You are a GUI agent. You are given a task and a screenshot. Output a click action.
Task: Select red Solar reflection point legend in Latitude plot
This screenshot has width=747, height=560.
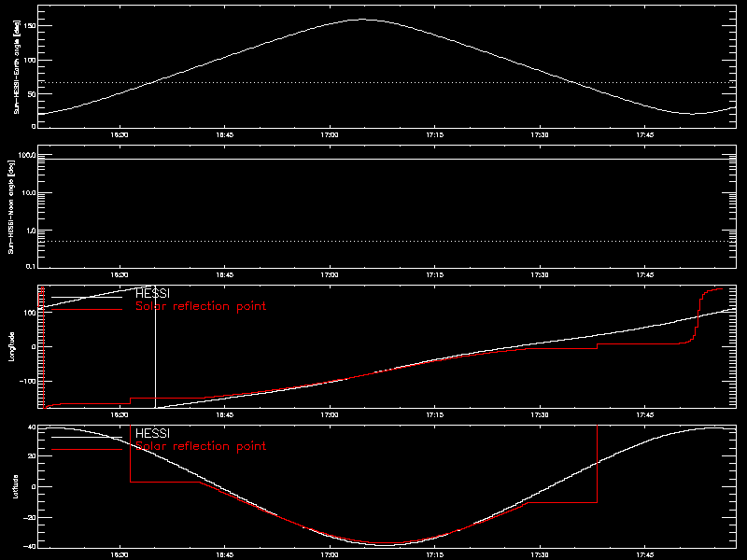[201, 446]
